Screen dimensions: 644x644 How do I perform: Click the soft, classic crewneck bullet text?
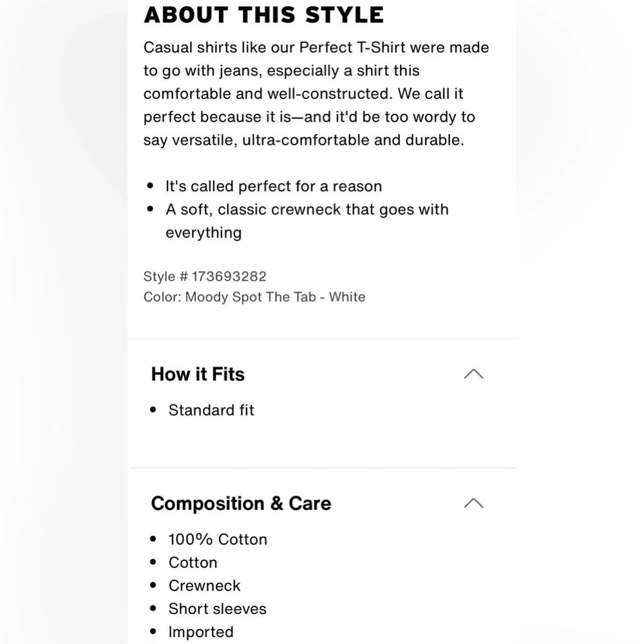pos(307,209)
